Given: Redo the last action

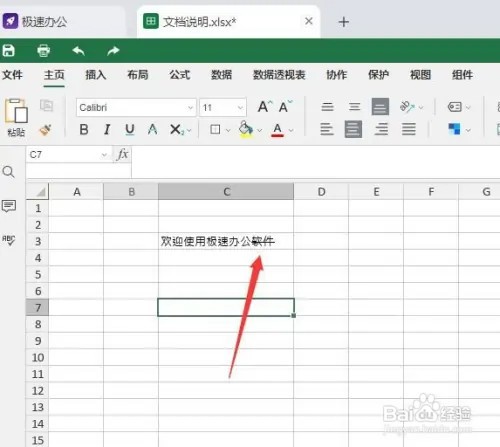Looking at the screenshot, I should pos(113,51).
